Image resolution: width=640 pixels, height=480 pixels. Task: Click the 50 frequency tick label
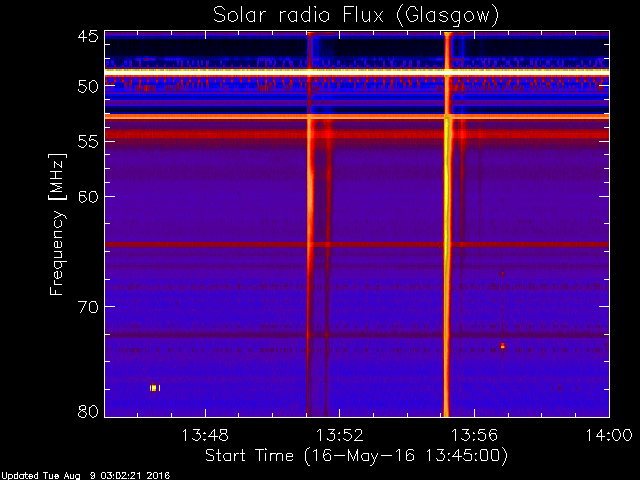(x=88, y=86)
